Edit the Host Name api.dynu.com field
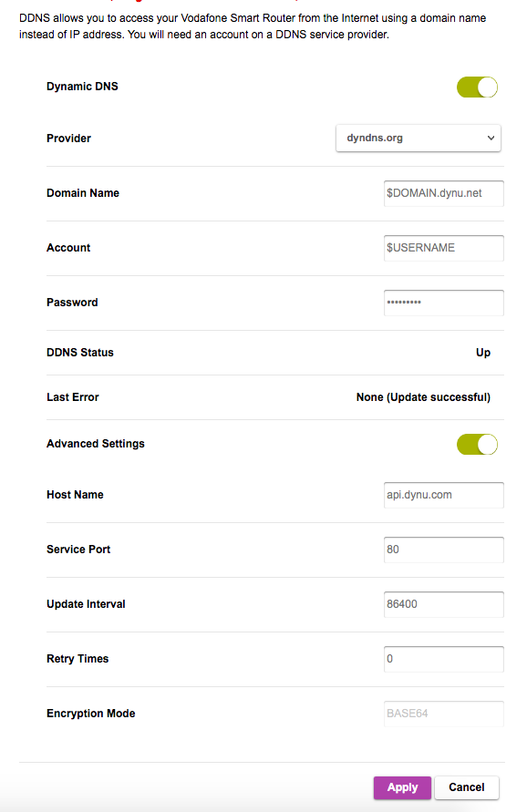This screenshot has width=527, height=812. 444,494
